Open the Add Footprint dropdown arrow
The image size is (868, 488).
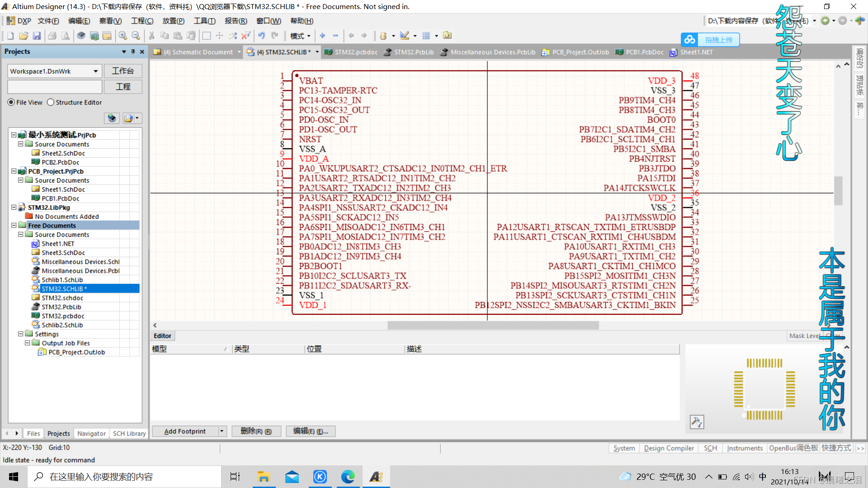tap(222, 432)
